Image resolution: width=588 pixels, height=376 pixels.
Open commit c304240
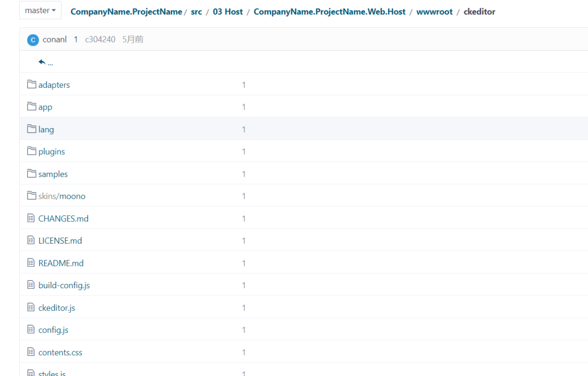click(x=100, y=39)
